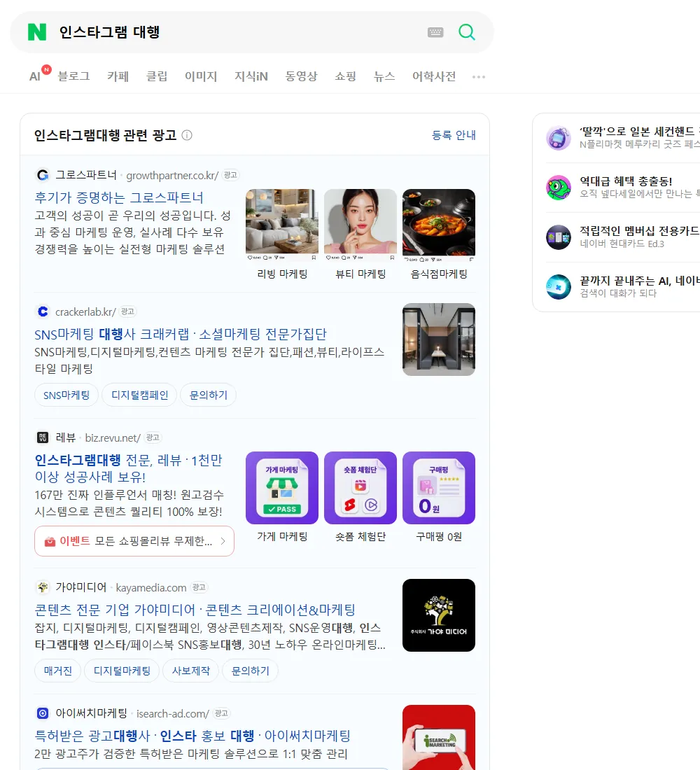Click the blue AI icon beside 끝까지 끝내주는 AI
The width and height of the screenshot is (700, 770).
click(559, 287)
